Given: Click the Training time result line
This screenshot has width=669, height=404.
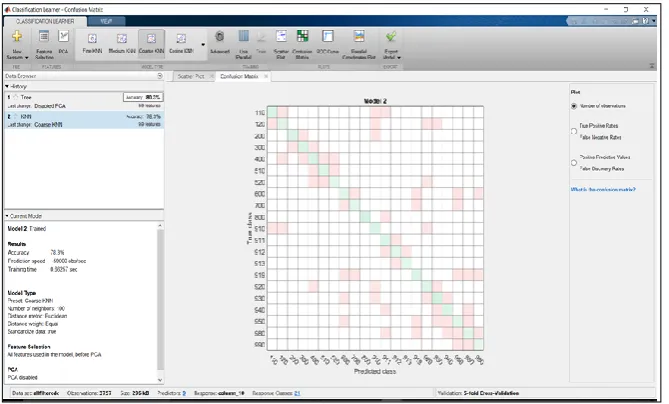Looking at the screenshot, I should tap(43, 270).
